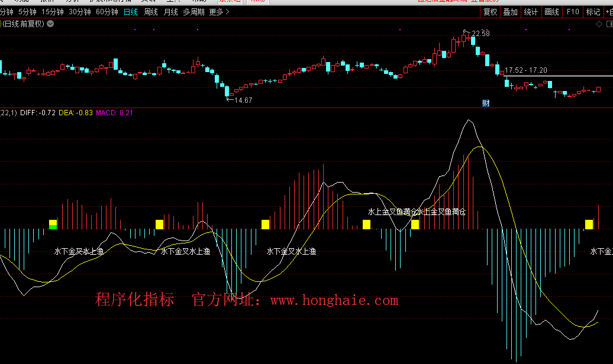The image size is (613, 364).
Task: Open the 统计 statistics tool
Action: tap(531, 12)
